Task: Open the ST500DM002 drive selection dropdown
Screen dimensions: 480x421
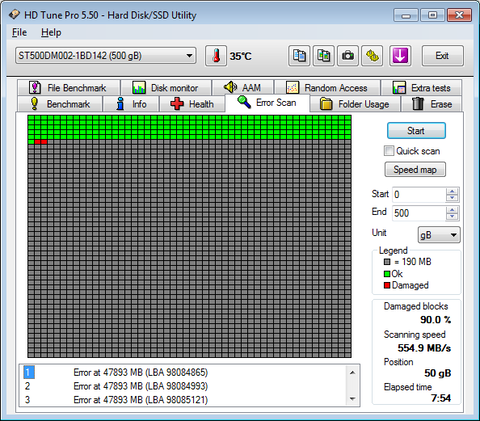Action: 106,56
